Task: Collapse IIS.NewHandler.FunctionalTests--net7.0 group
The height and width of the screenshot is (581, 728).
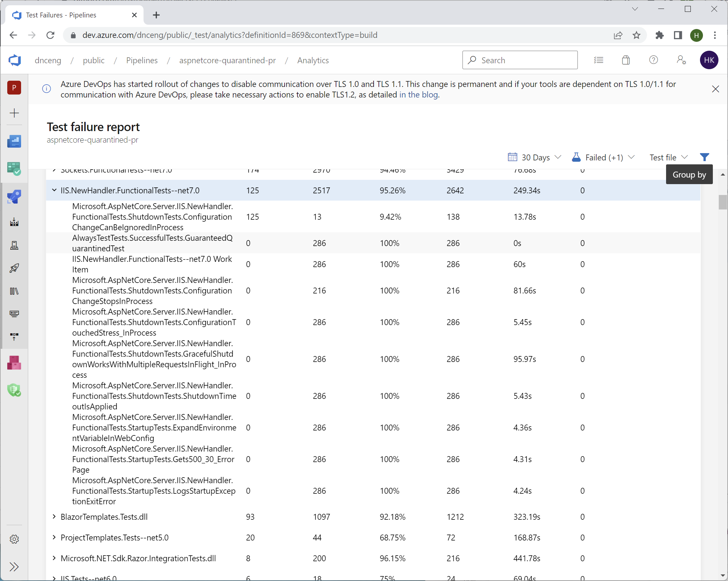Action: point(54,190)
